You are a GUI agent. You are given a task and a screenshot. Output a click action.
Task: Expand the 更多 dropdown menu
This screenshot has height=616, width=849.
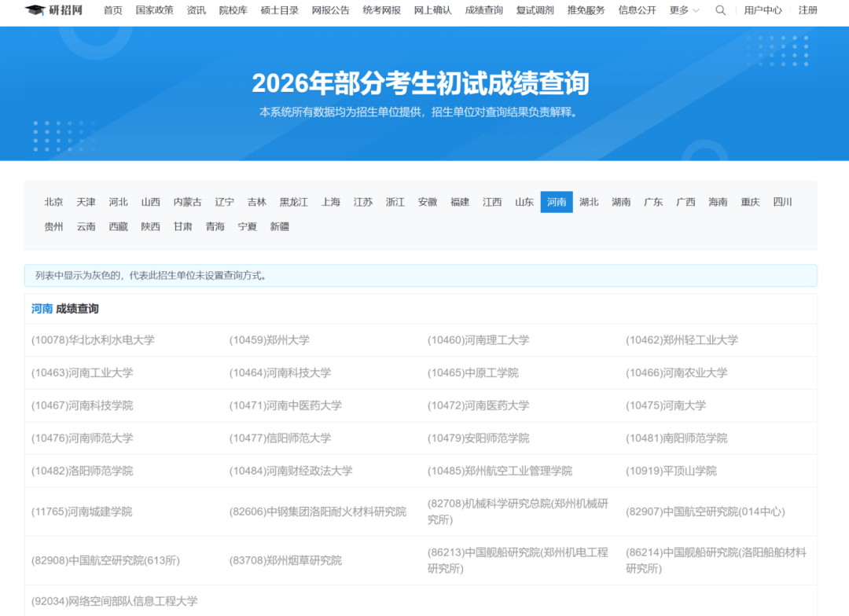pyautogui.click(x=684, y=10)
